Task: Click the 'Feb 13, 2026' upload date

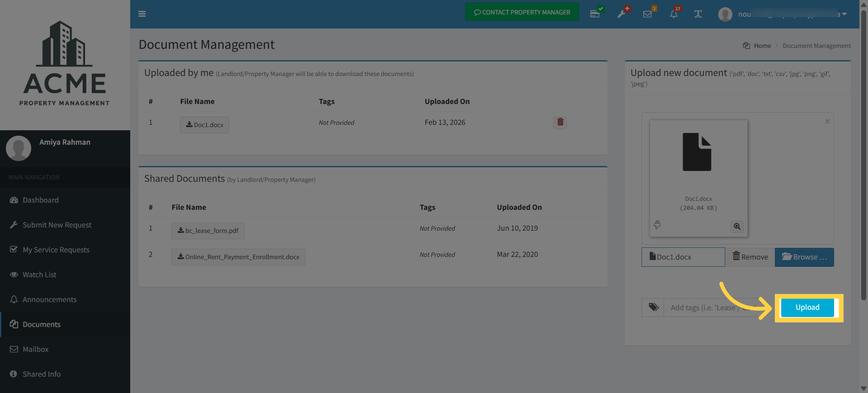Action: coord(445,122)
